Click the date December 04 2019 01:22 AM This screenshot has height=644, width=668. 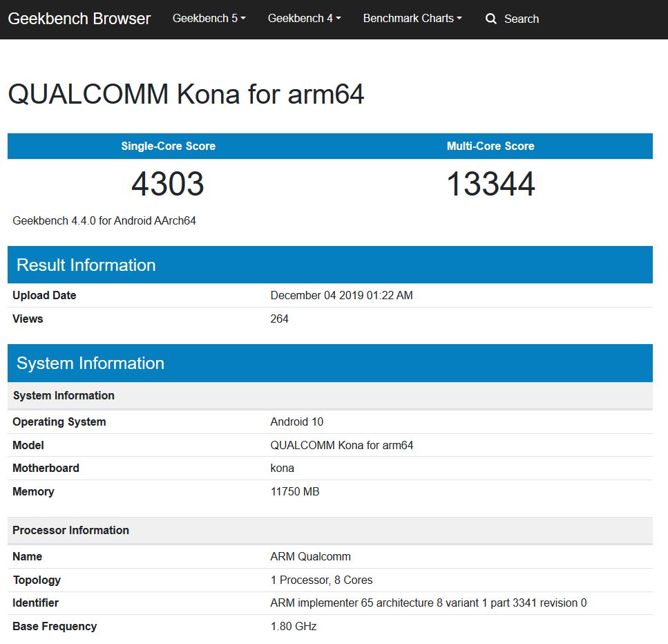[x=342, y=295]
